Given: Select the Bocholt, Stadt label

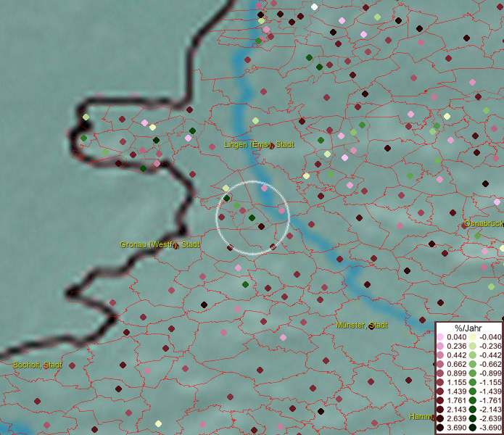Looking at the screenshot, I should pos(37,365).
